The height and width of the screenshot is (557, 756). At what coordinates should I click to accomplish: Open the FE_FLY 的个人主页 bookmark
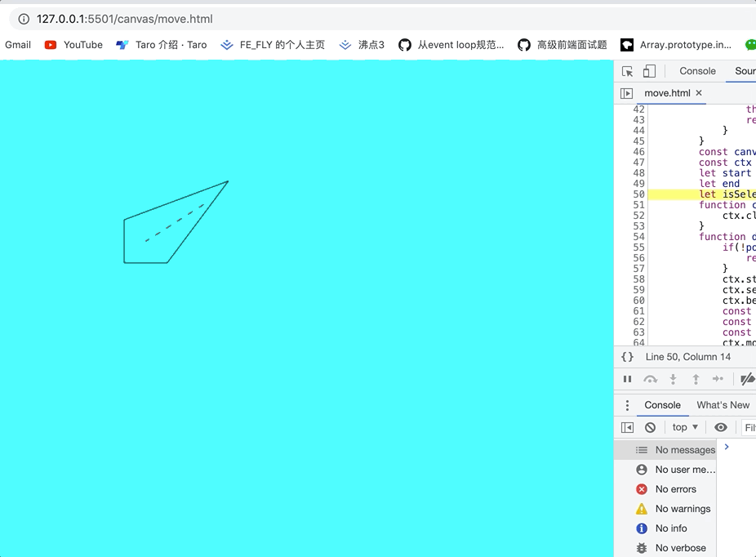273,45
